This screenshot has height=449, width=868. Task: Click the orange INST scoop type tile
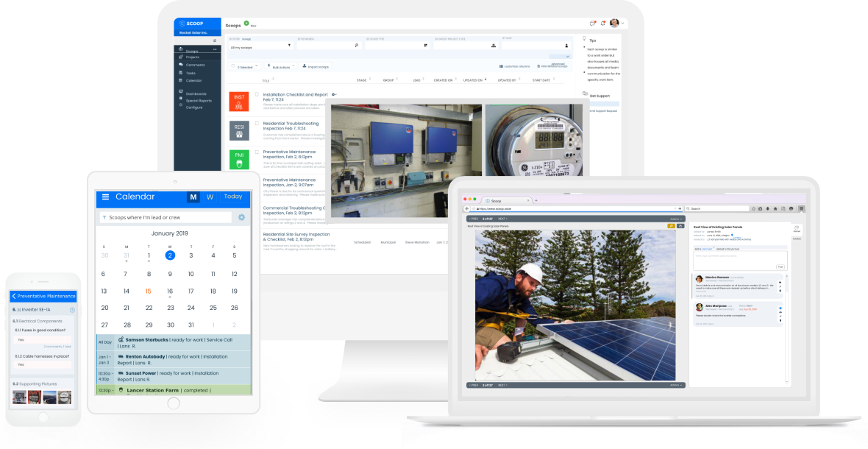[x=239, y=102]
